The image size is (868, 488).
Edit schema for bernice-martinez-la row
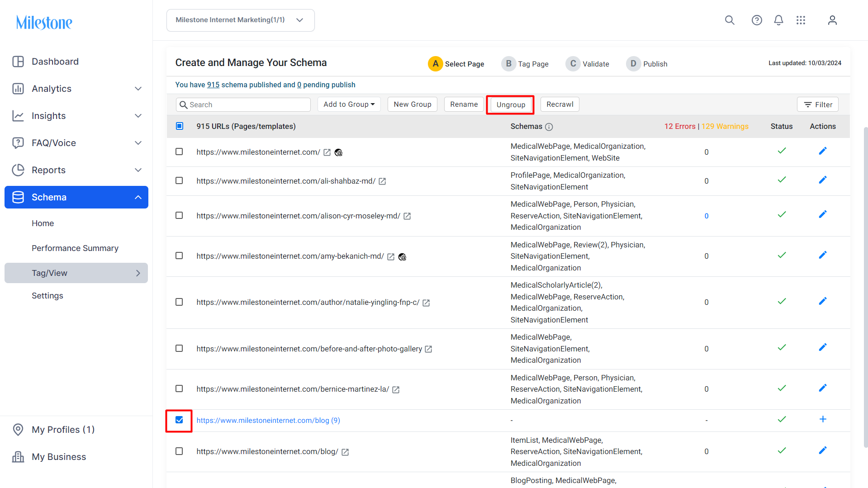823,388
